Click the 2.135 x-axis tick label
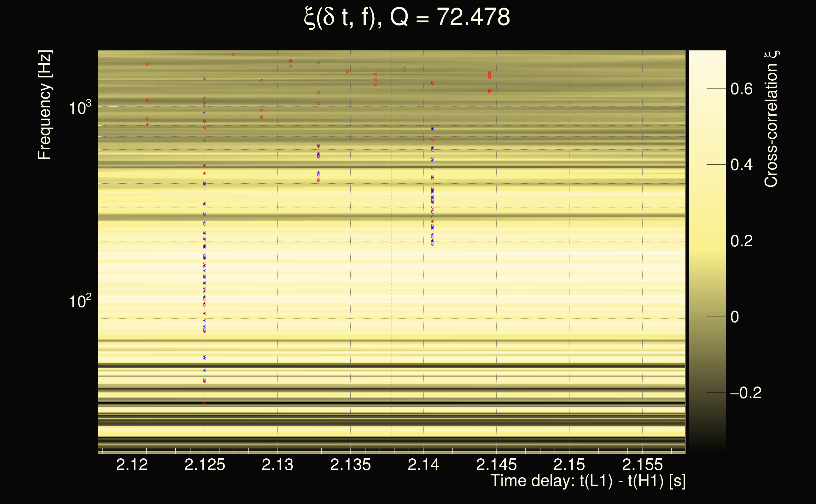This screenshot has width=816, height=504. 350,465
